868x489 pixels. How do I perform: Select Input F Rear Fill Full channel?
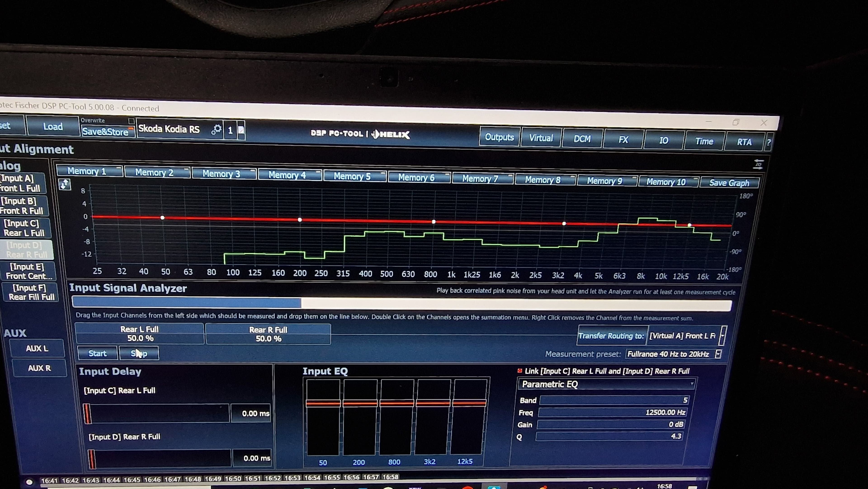click(x=30, y=292)
